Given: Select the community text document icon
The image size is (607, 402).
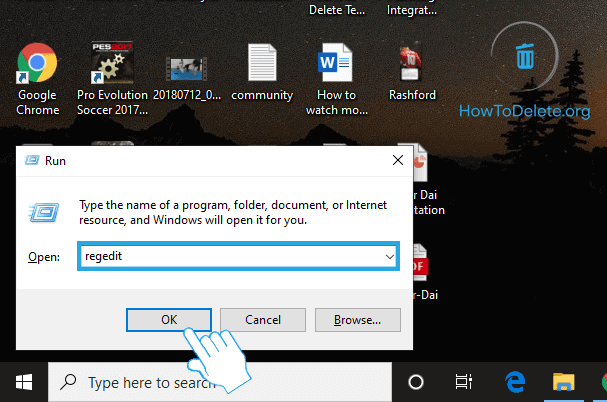Looking at the screenshot, I should (x=262, y=62).
